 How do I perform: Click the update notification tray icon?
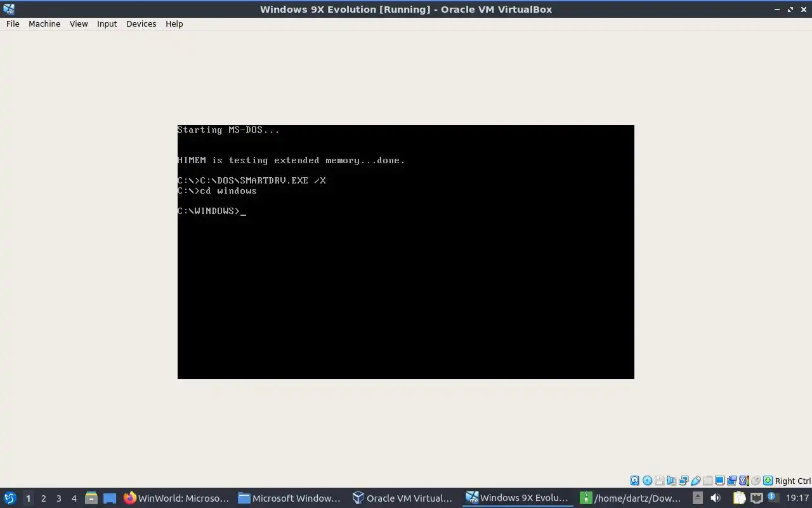click(x=773, y=498)
